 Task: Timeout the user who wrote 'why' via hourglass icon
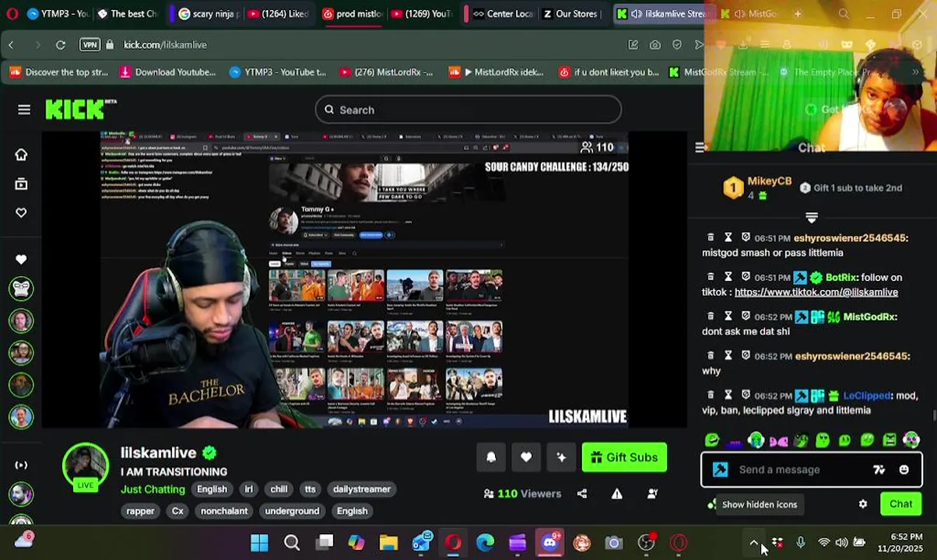pos(728,355)
